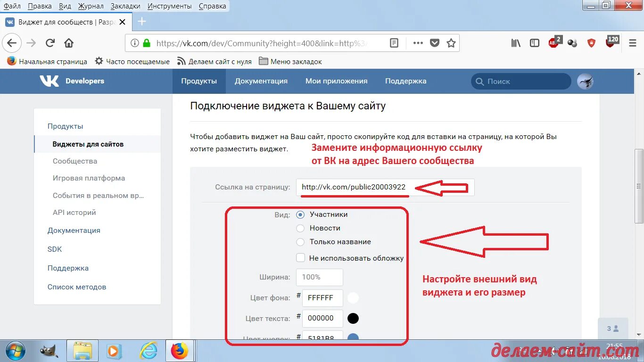Click the 'Цвет текста' 000000 hex field
The image size is (644, 362).
click(322, 318)
